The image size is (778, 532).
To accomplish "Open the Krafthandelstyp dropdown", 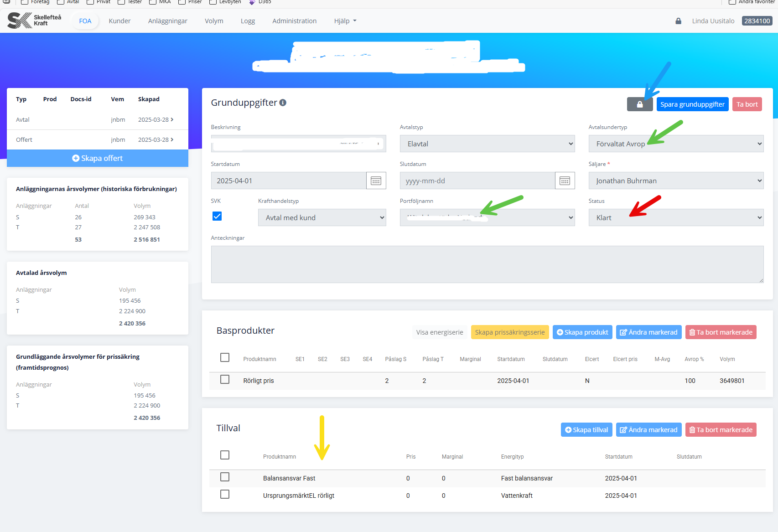I will pyautogui.click(x=322, y=218).
